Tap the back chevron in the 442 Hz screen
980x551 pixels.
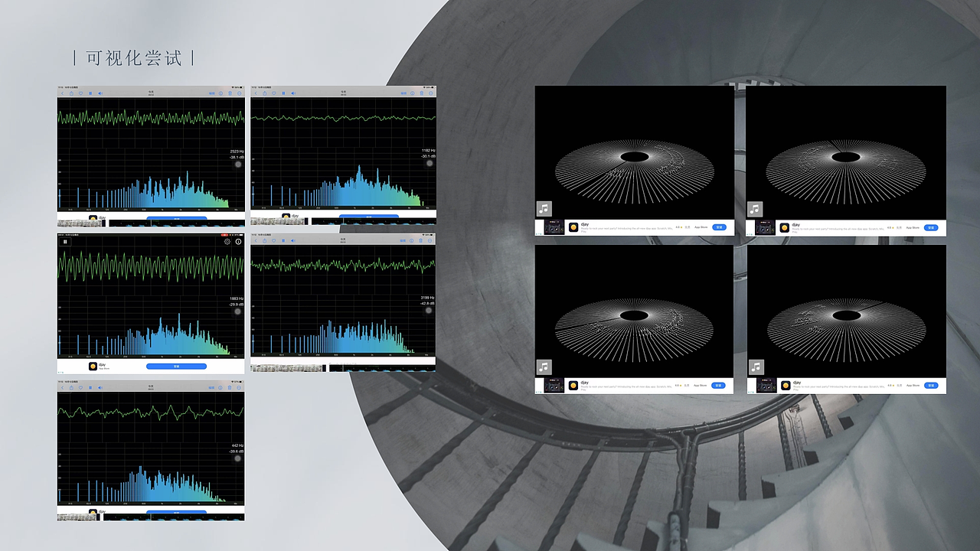coord(62,388)
